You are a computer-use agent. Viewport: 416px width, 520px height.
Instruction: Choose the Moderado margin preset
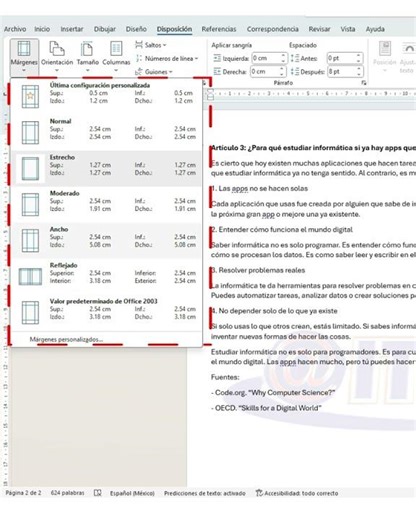pos(107,204)
